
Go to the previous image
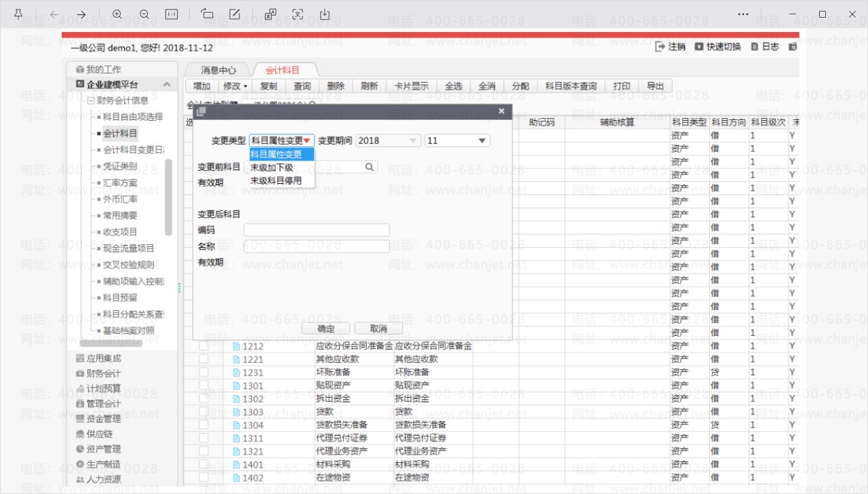[54, 14]
